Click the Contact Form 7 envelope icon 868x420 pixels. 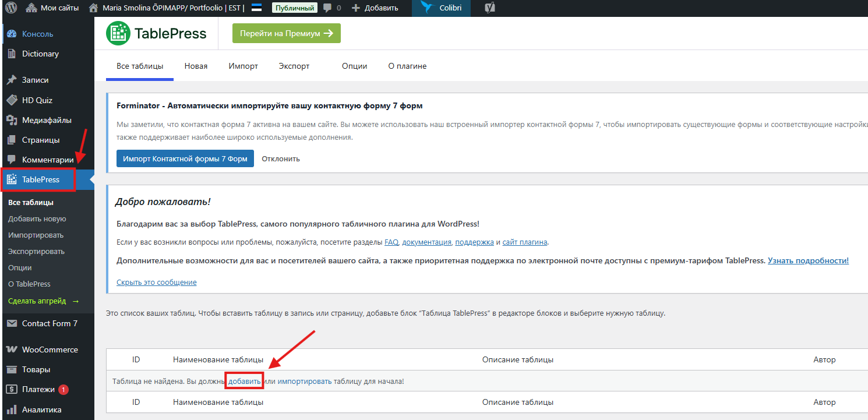coord(12,323)
